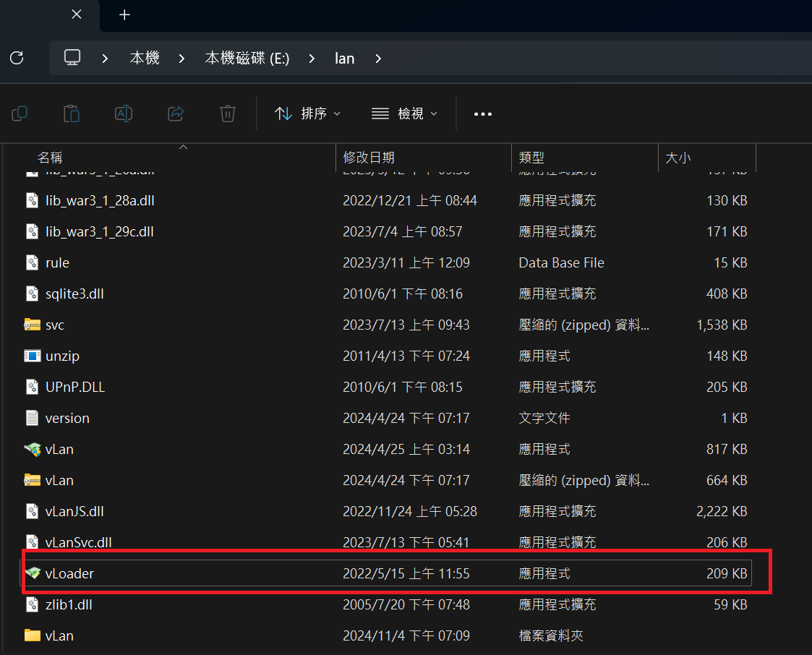
Task: Select the version text file
Action: tap(67, 418)
